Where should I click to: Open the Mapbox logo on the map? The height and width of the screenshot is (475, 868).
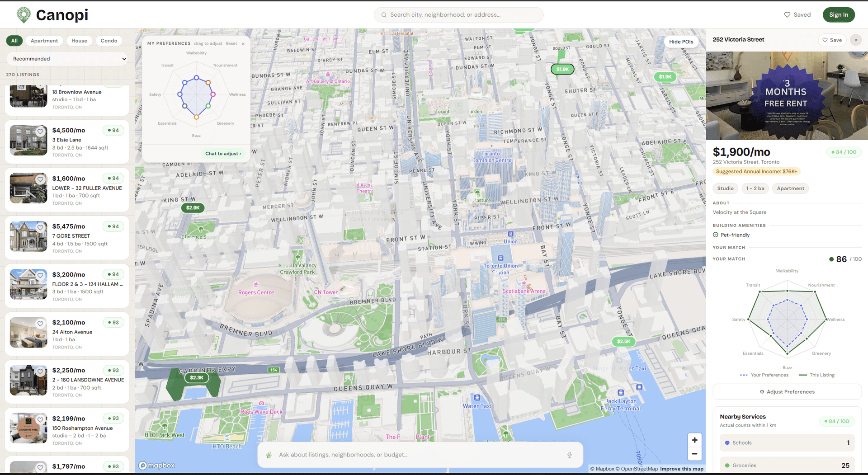click(156, 466)
